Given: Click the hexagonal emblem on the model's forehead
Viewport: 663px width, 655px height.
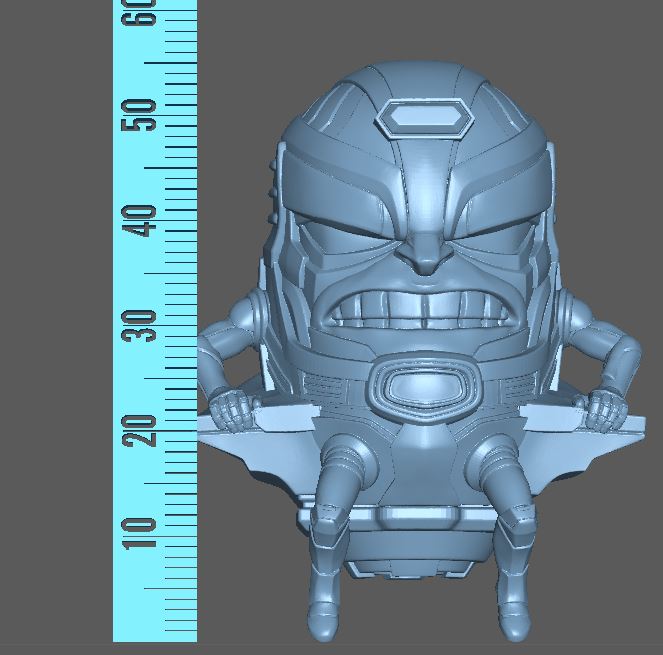Looking at the screenshot, I should point(424,120).
